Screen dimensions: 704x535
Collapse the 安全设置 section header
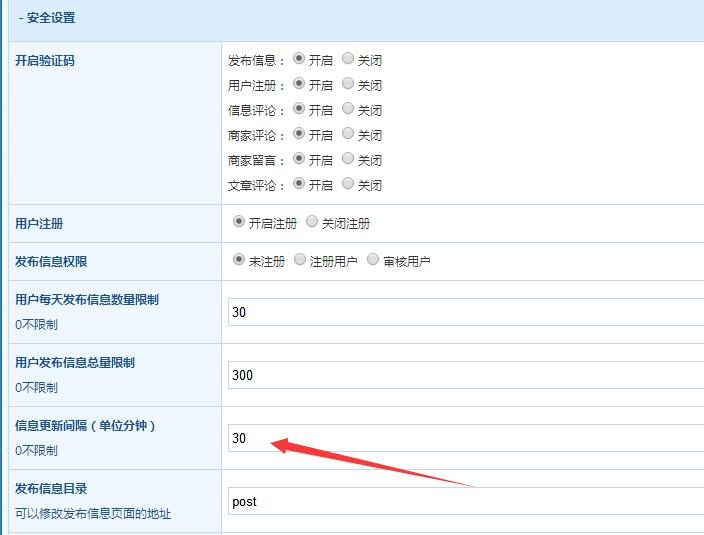click(x=47, y=18)
